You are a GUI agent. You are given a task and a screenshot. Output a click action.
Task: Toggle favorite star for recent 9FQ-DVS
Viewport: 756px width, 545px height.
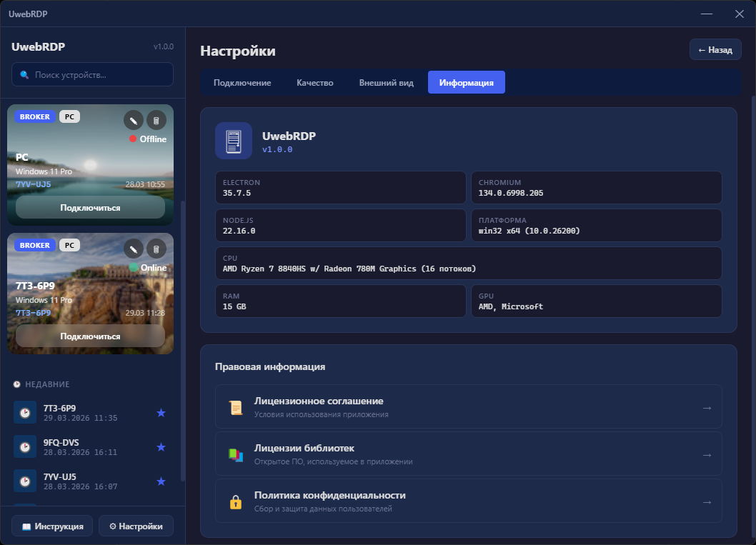(161, 447)
